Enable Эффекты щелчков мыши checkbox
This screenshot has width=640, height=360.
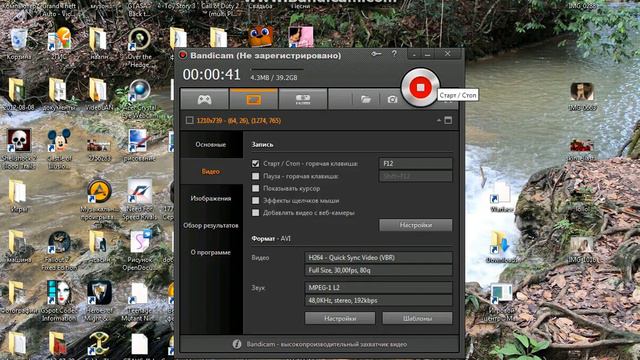256,201
